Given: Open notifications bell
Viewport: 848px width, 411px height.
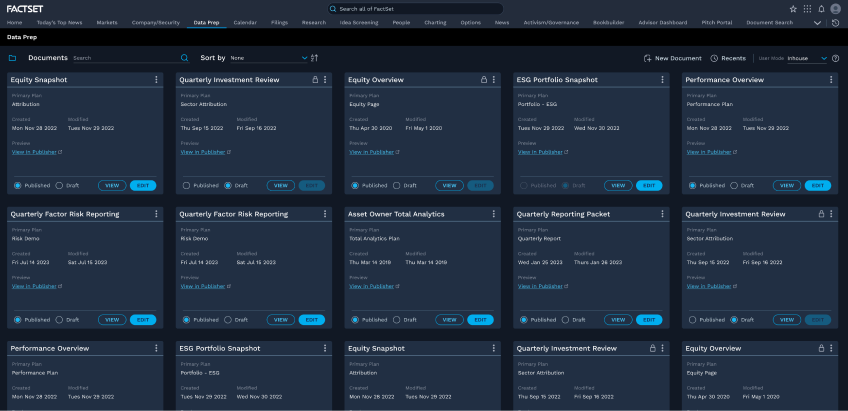Looking at the screenshot, I should click(822, 9).
